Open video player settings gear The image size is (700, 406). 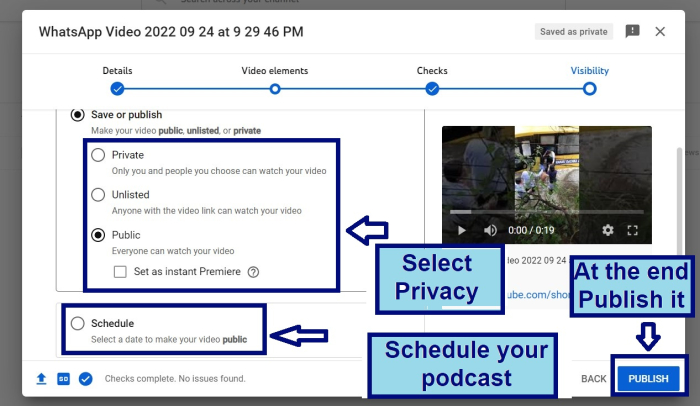click(608, 230)
